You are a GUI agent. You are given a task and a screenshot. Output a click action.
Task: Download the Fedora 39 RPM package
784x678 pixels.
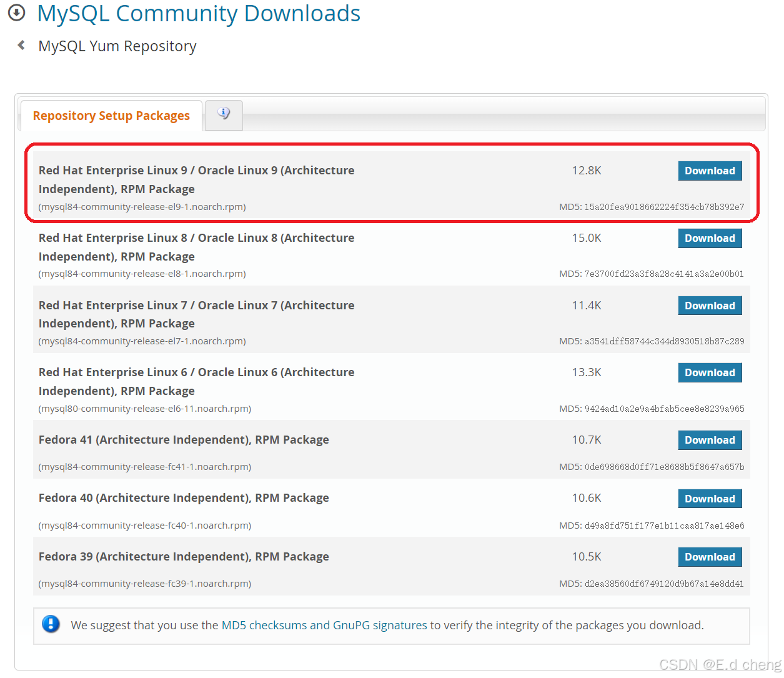(x=710, y=557)
